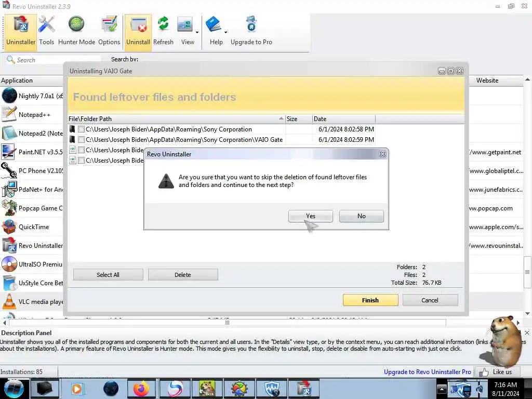Sort by Date column header
The width and height of the screenshot is (532, 399).
point(344,119)
